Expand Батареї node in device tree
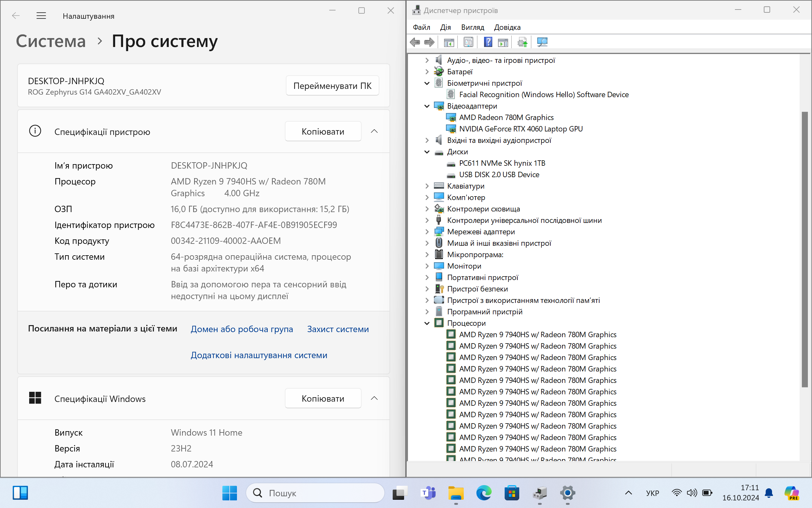Screen dimensions: 812x508 [x=427, y=71]
